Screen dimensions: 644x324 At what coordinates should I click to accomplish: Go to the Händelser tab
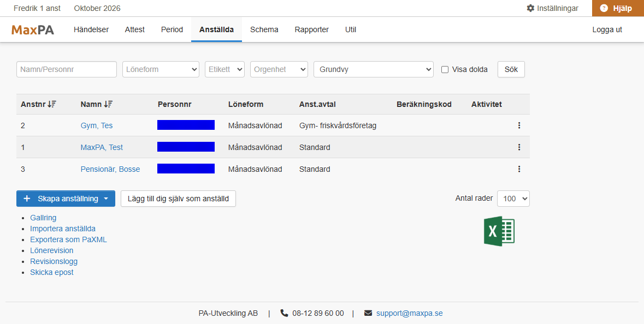(x=91, y=29)
